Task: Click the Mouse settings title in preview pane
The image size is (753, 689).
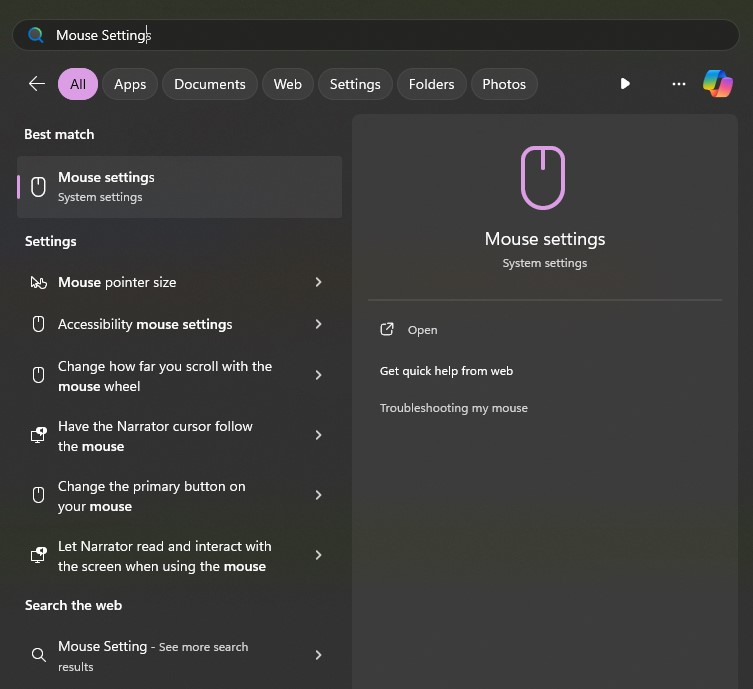Action: point(545,239)
